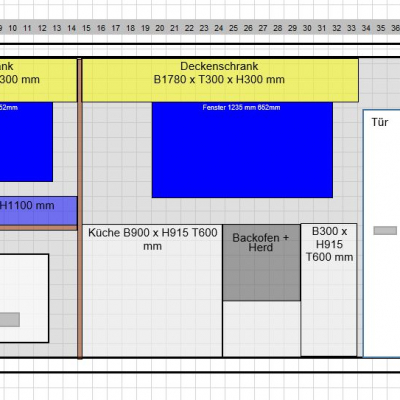400x400 pixels.
Task: Select the horizontal brown shelf under H1100
Action: (x=38, y=228)
